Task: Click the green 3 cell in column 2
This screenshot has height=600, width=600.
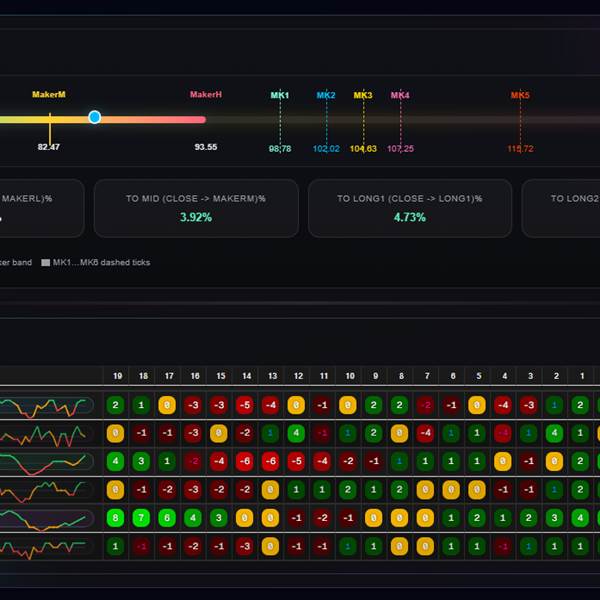Action: 554,518
